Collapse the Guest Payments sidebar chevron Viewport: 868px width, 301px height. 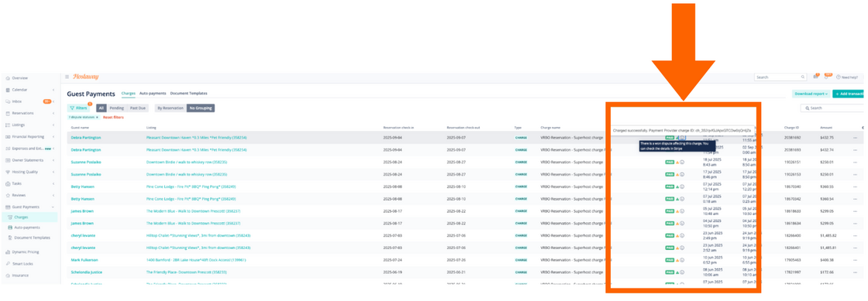53,207
